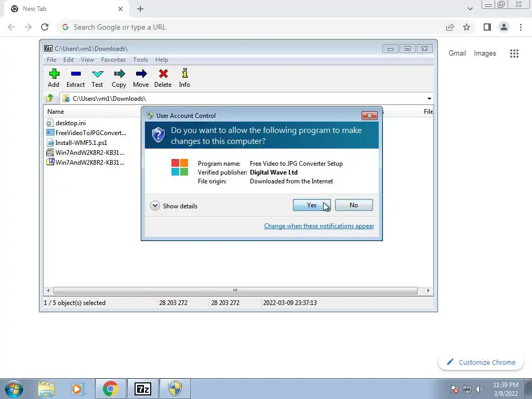Open the Info tool in 7-Zip
The width and height of the screenshot is (532, 399).
(184, 78)
